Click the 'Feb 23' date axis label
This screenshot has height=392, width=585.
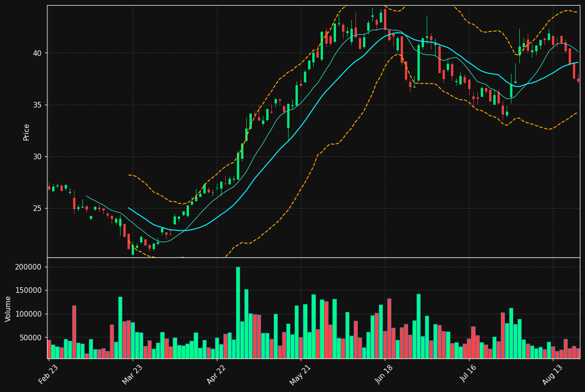click(x=48, y=374)
